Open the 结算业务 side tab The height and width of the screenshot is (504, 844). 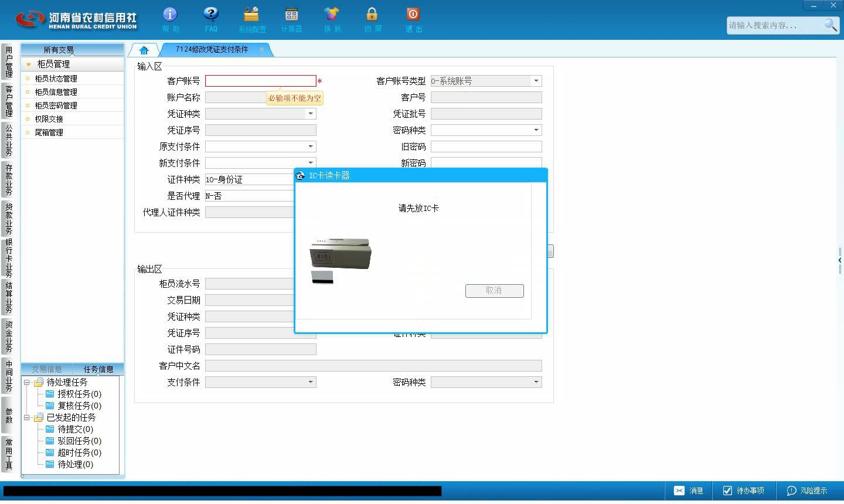pos(9,298)
